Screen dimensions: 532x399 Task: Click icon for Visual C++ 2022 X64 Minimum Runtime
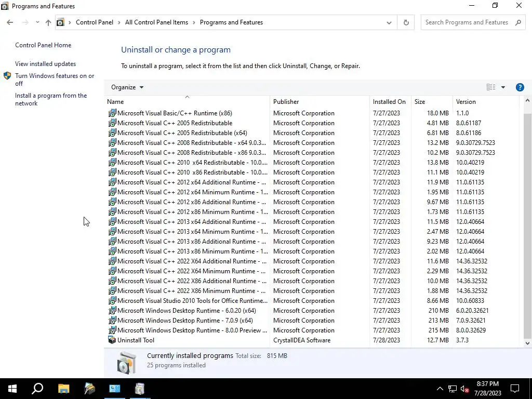click(x=112, y=271)
